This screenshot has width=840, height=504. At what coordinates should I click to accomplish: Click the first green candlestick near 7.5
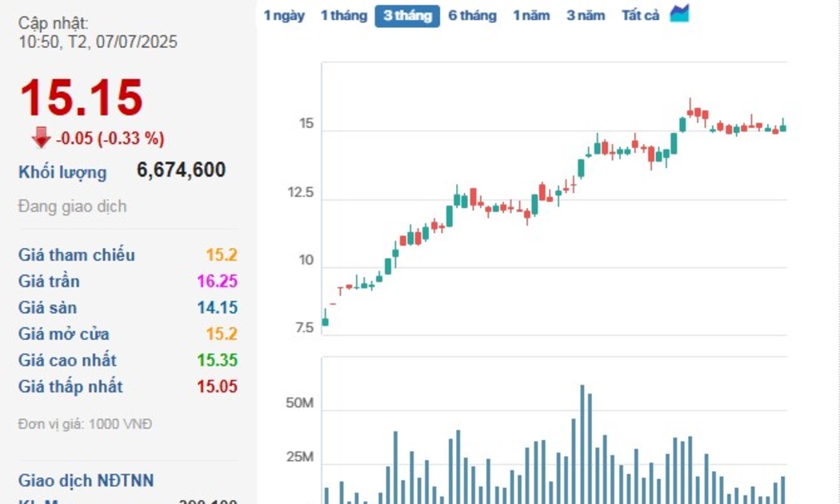coord(325,321)
